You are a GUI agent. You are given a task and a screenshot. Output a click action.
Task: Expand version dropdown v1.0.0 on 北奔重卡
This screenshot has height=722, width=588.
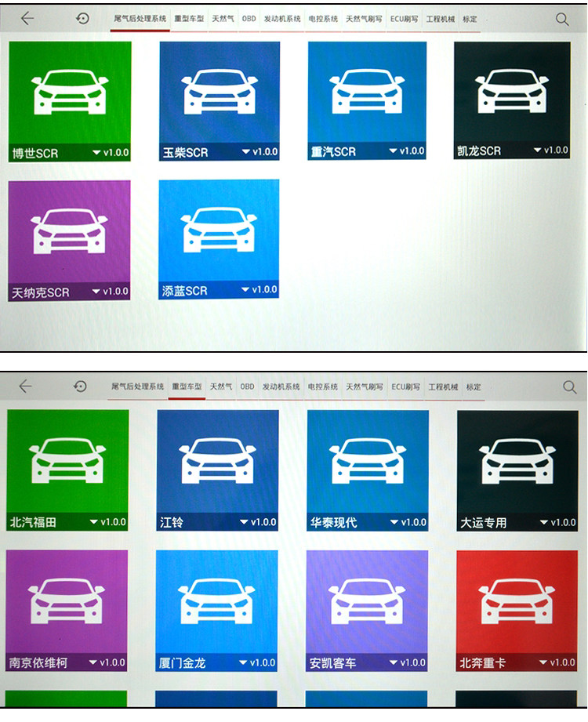pyautogui.click(x=557, y=662)
